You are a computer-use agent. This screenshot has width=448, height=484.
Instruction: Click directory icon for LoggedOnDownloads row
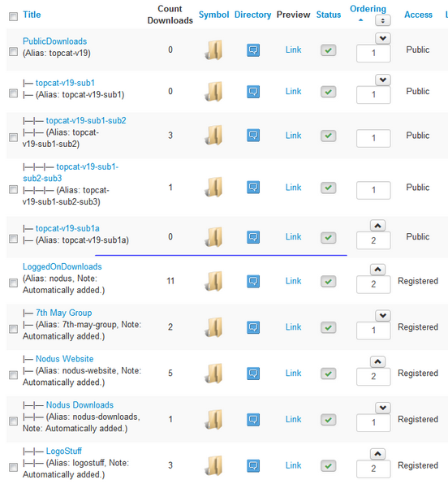(x=253, y=281)
